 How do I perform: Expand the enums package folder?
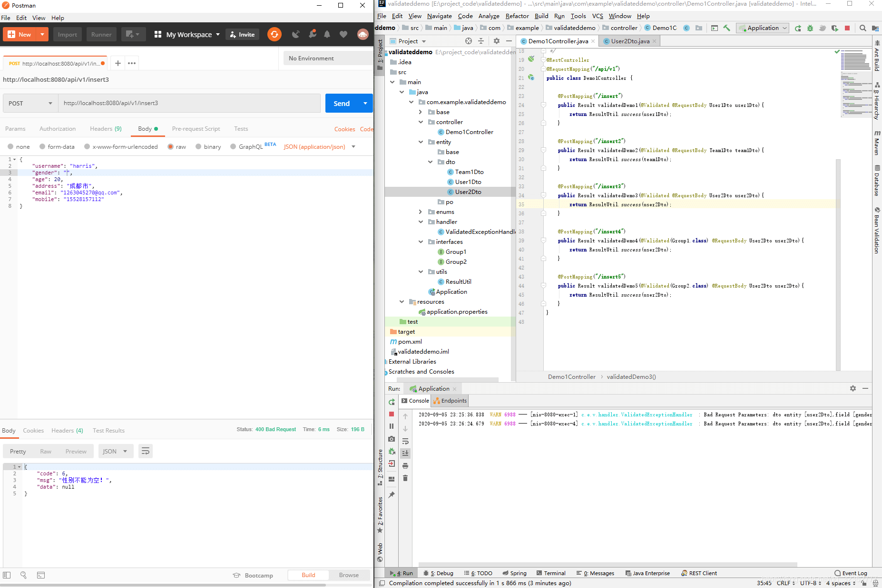click(421, 212)
